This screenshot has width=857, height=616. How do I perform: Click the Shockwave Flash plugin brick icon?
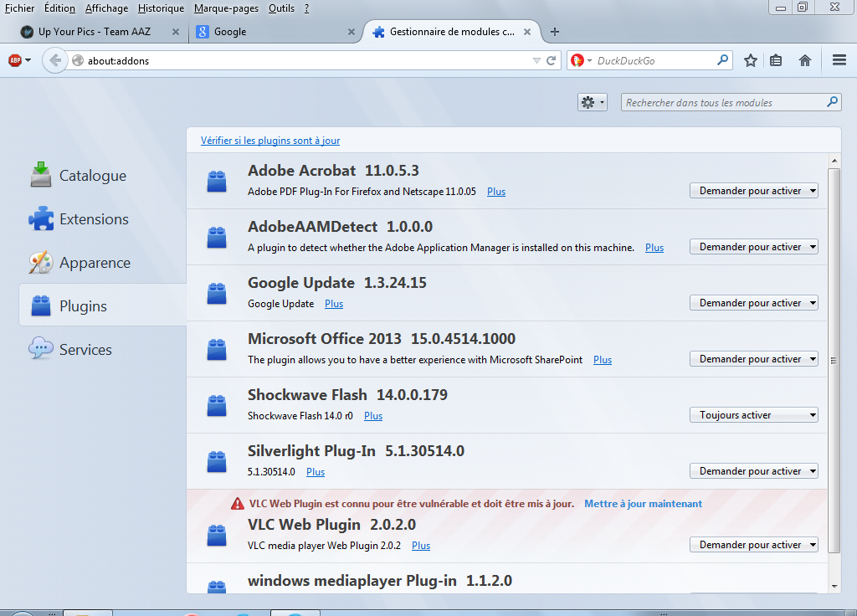click(217, 406)
